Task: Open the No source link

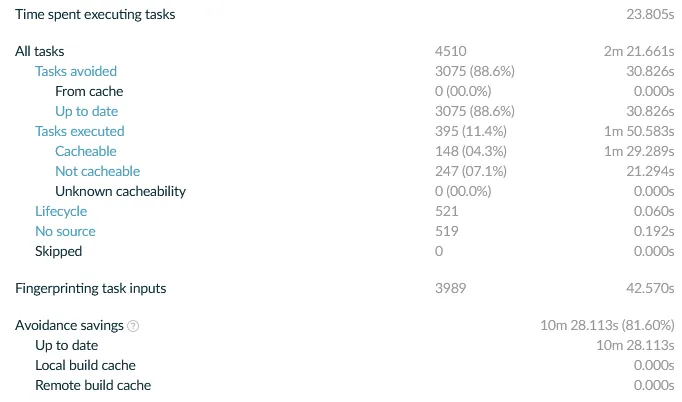Action: click(x=65, y=231)
